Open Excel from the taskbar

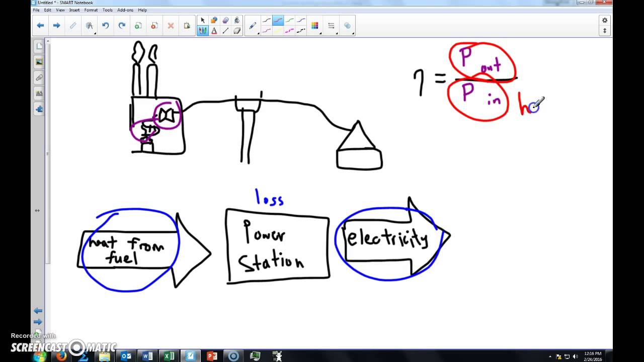point(169,356)
